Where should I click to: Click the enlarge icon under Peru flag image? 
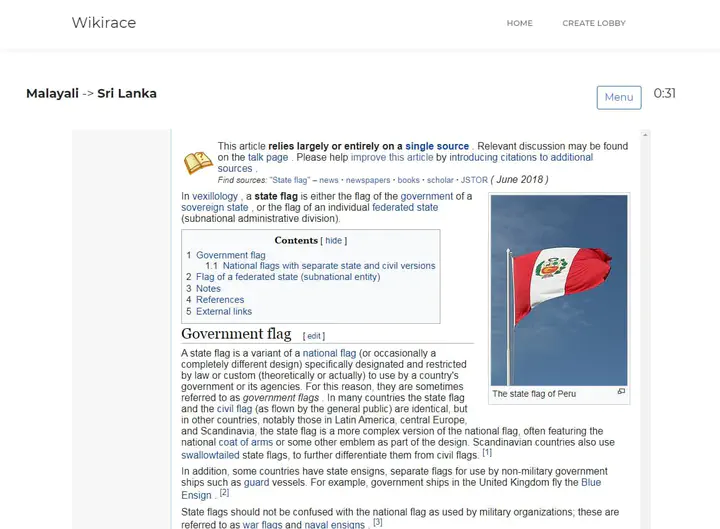621,392
